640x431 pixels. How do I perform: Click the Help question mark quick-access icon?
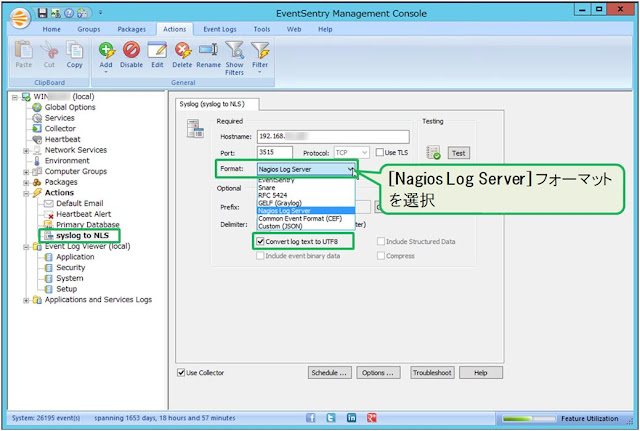tap(69, 13)
